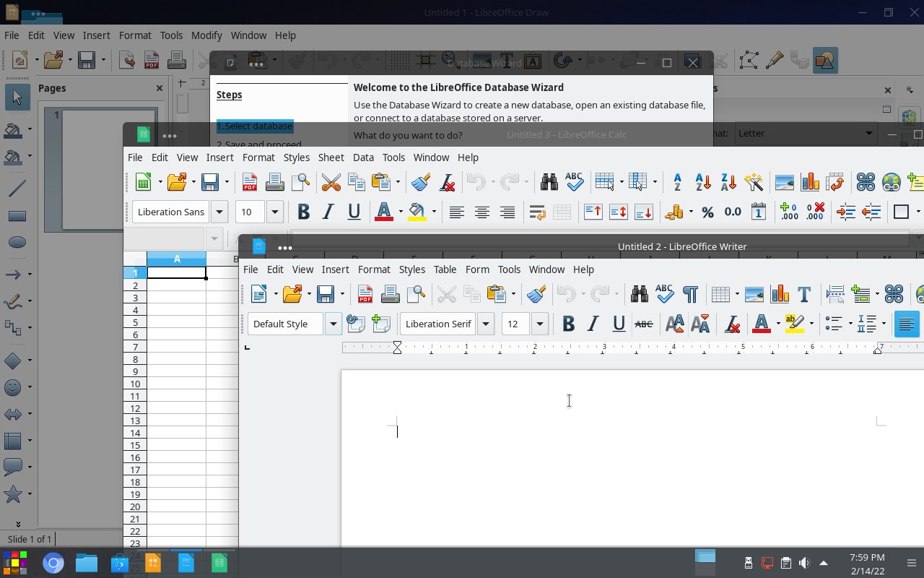924x578 pixels.
Task: Toggle Strikethrough in the Writer toolbar
Action: click(644, 324)
